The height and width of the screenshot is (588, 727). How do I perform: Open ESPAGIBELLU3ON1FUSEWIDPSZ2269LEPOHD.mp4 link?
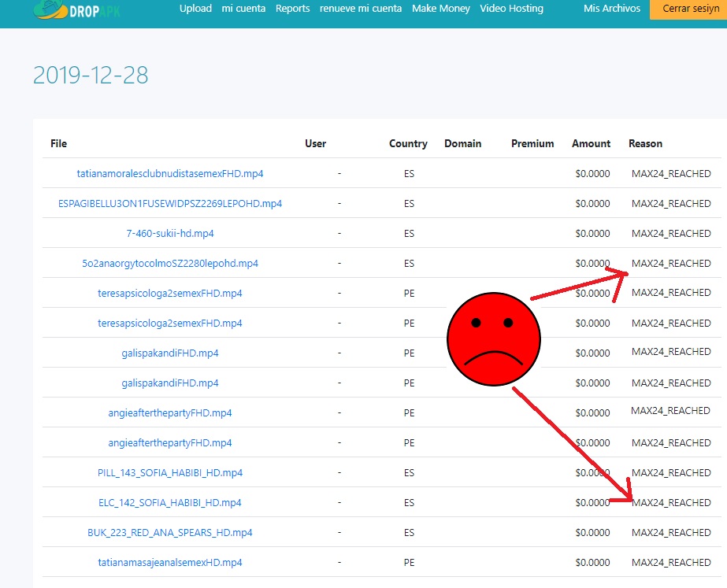tap(170, 204)
